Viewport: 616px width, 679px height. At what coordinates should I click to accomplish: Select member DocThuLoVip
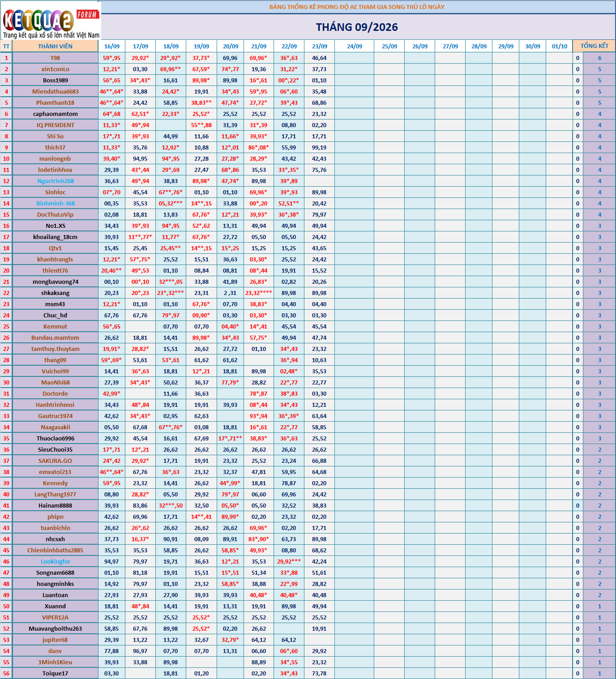pyautogui.click(x=55, y=215)
